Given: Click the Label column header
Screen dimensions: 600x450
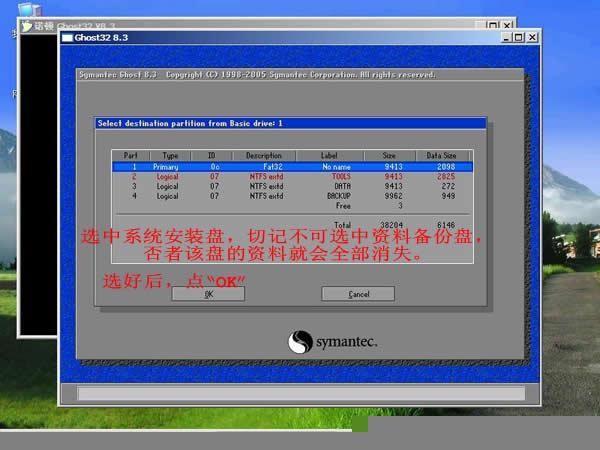Looking at the screenshot, I should tap(331, 156).
